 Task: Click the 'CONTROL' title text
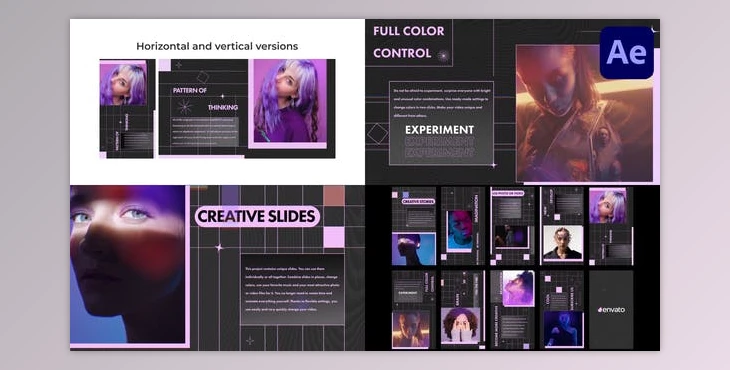[x=402, y=54]
